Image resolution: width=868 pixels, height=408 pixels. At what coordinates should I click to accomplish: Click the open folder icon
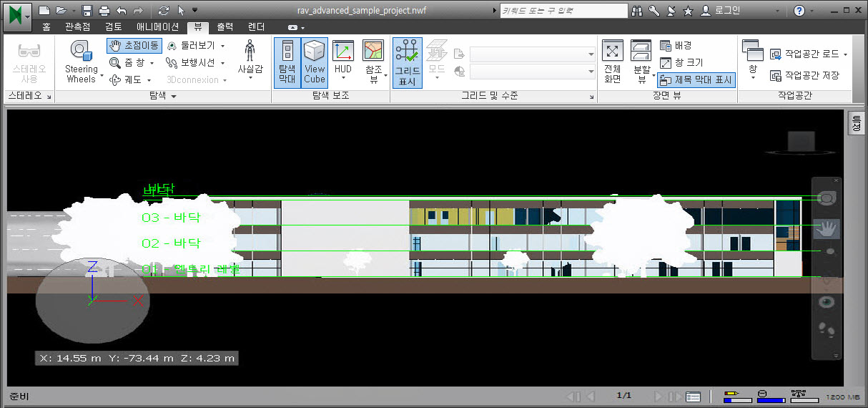click(x=61, y=11)
